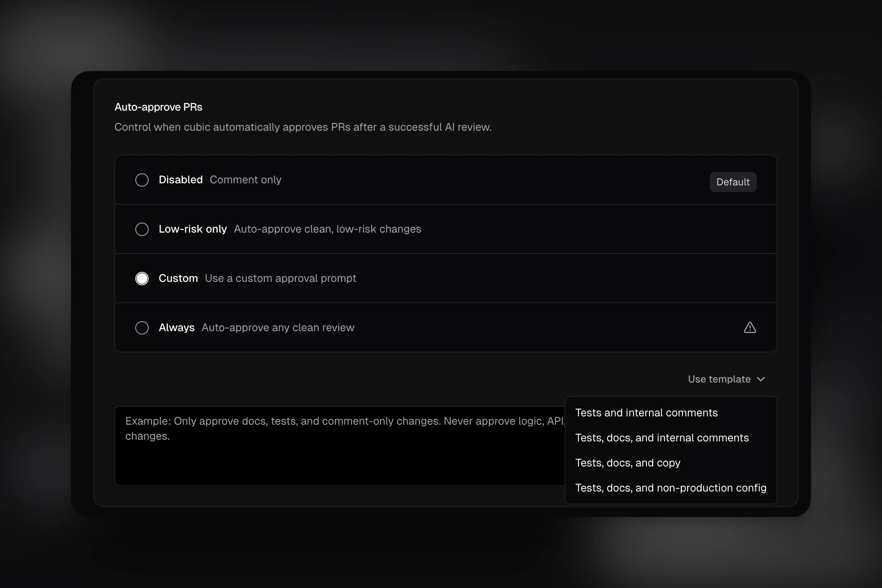
Task: Click the Auto-approve PRs heading
Action: tap(158, 107)
